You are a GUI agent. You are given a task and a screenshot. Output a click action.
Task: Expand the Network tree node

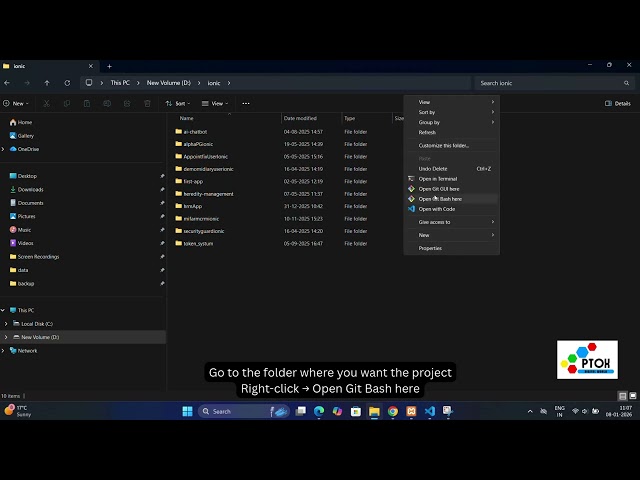pyautogui.click(x=3, y=351)
